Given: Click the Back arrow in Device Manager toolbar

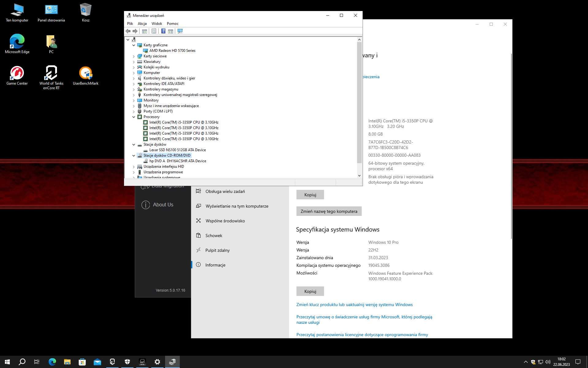Looking at the screenshot, I should point(128,31).
